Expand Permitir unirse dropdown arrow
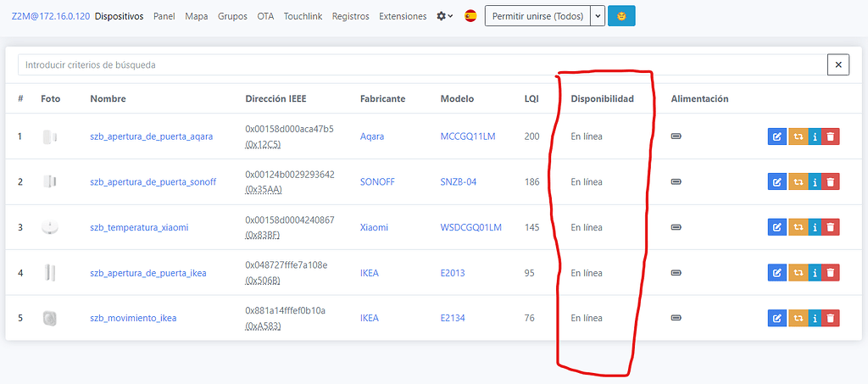Image resolution: width=868 pixels, height=384 pixels. coord(598,16)
